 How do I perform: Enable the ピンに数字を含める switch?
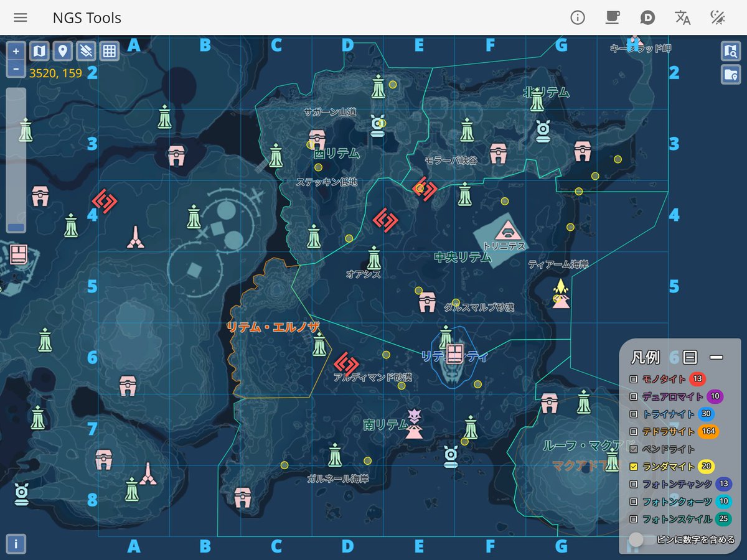pos(641,539)
